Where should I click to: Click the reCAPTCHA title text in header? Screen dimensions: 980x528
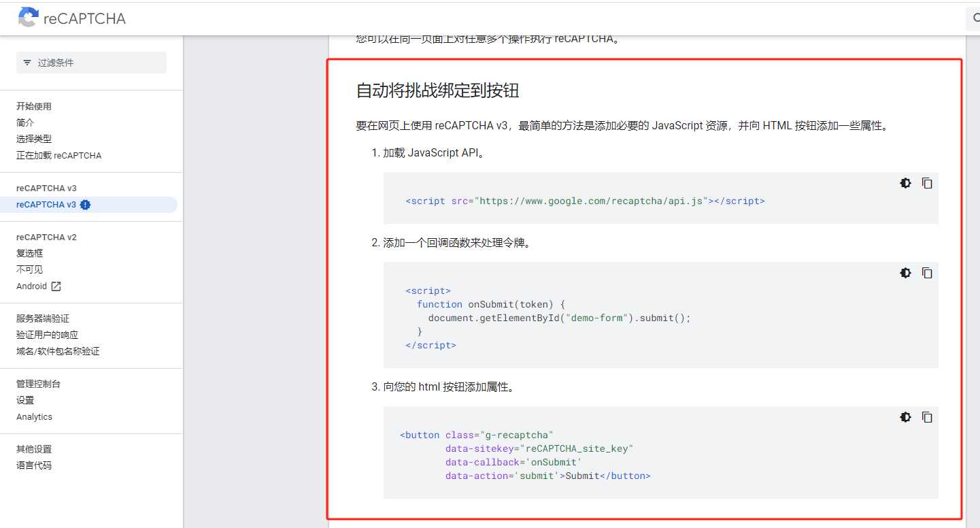pyautogui.click(x=84, y=18)
